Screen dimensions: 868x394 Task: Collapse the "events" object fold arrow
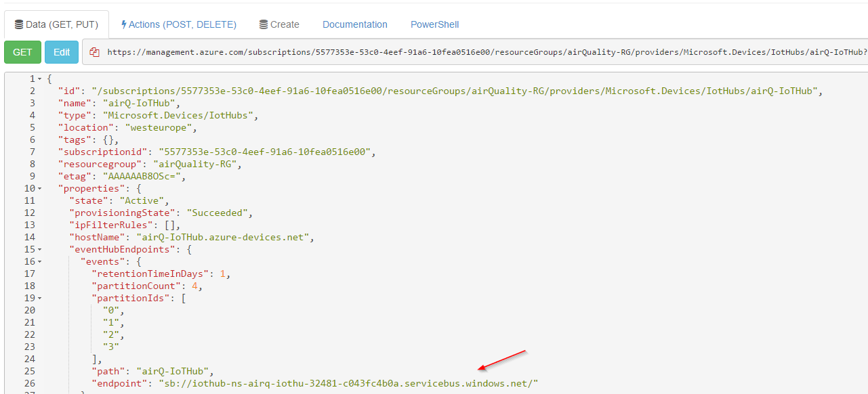[x=39, y=261]
